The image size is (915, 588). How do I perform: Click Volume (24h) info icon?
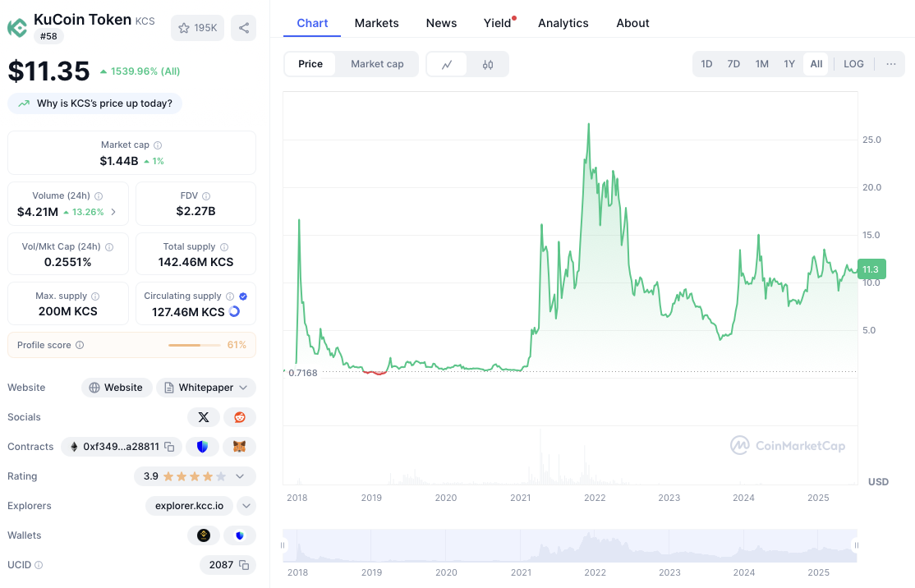[x=99, y=196]
